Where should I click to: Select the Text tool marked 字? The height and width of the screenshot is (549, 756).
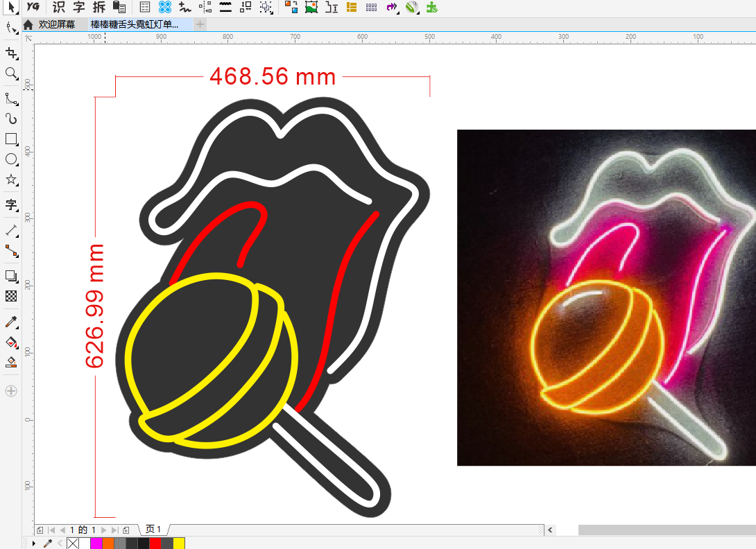[11, 205]
